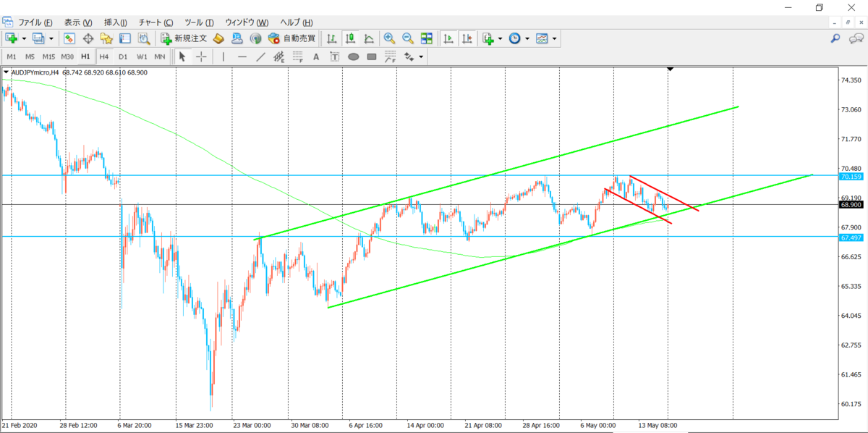Switch chart to candlestick mode
The height and width of the screenshot is (433, 868).
tap(351, 38)
